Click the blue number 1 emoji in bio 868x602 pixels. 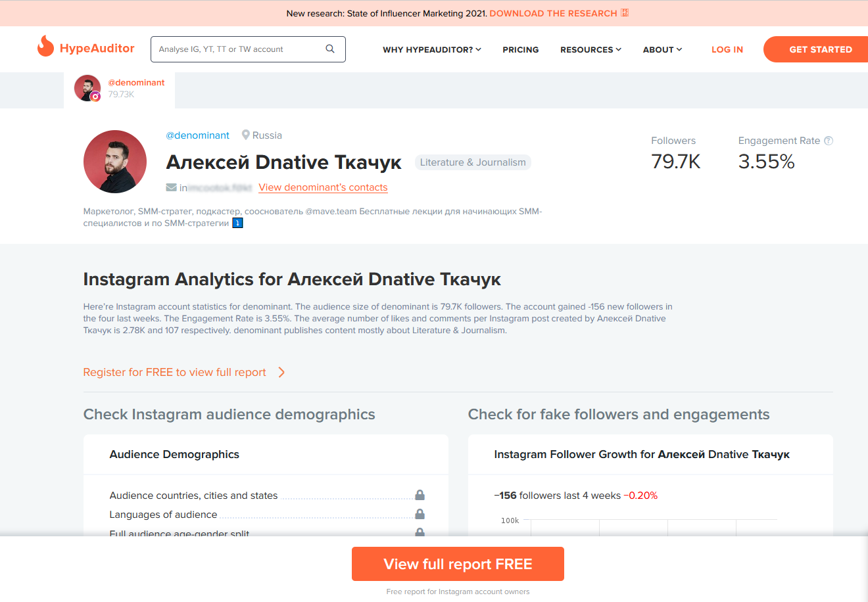[238, 223]
